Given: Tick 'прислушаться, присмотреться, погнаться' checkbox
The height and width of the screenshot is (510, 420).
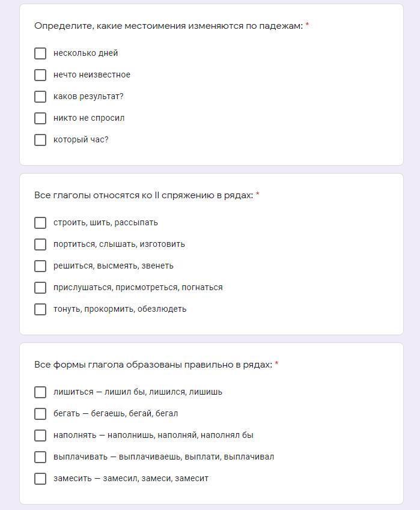Looking at the screenshot, I should [40, 288].
